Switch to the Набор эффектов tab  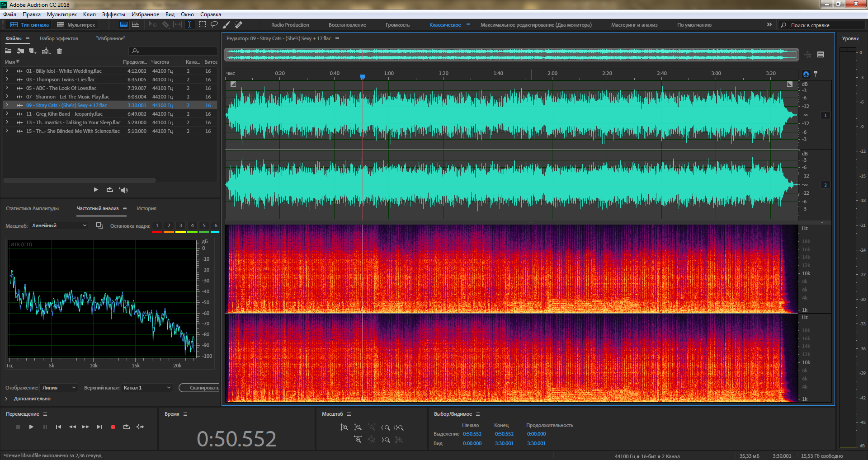pos(59,38)
